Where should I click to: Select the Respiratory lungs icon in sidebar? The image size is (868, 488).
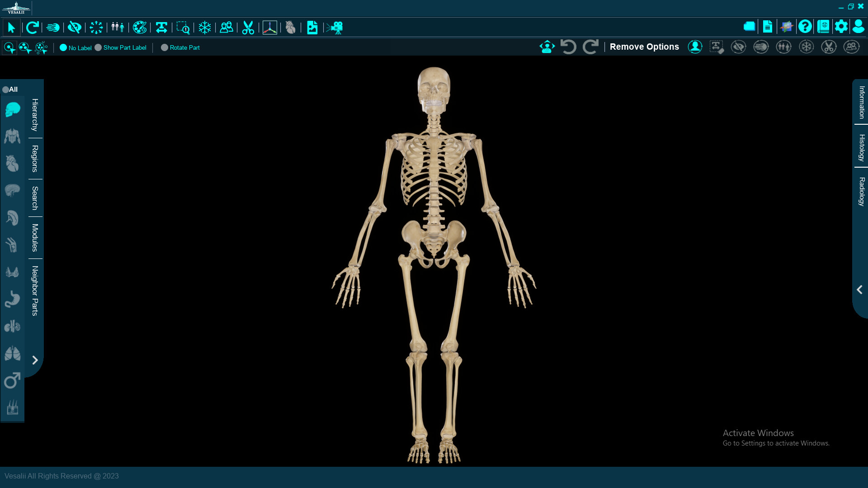pyautogui.click(x=12, y=354)
